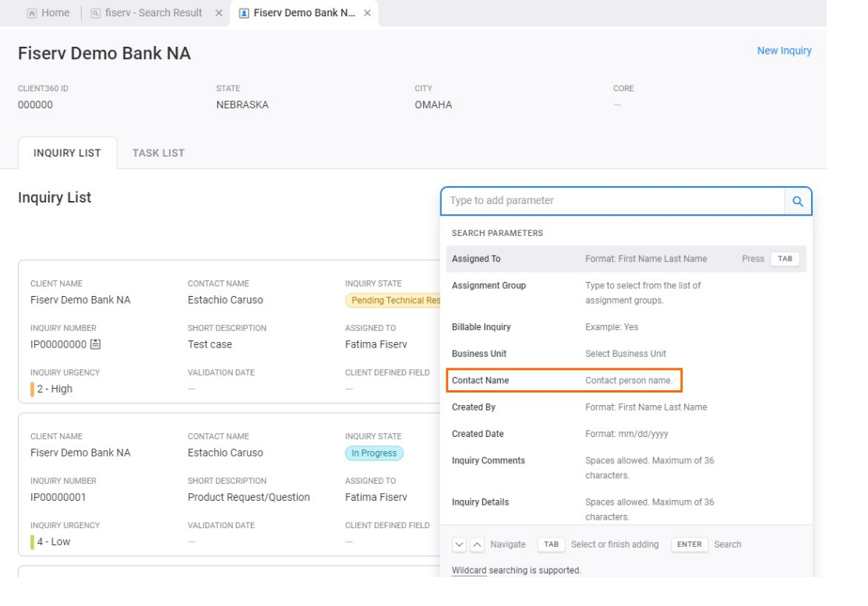Click the Wildcard help link
The image size is (868, 606).
469,570
